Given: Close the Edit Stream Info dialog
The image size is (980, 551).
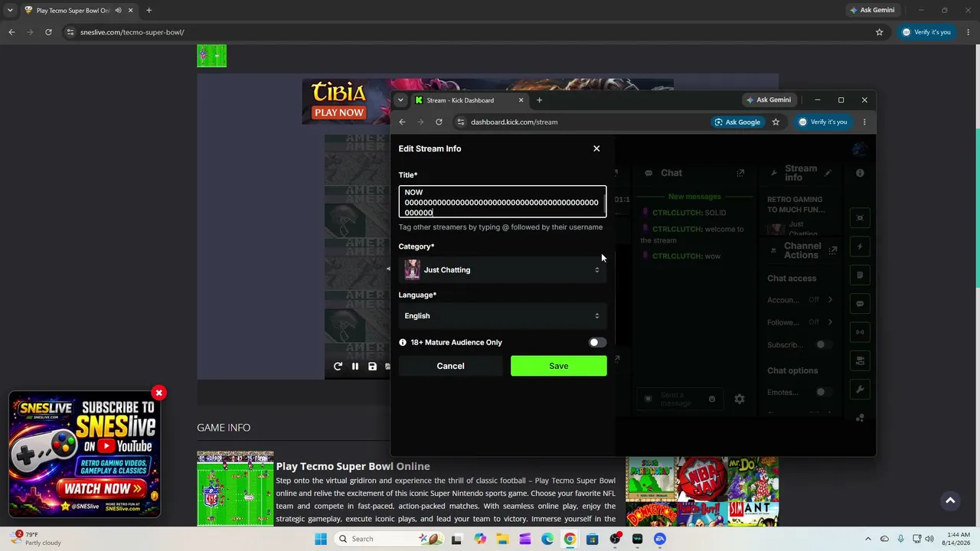Looking at the screenshot, I should 596,148.
